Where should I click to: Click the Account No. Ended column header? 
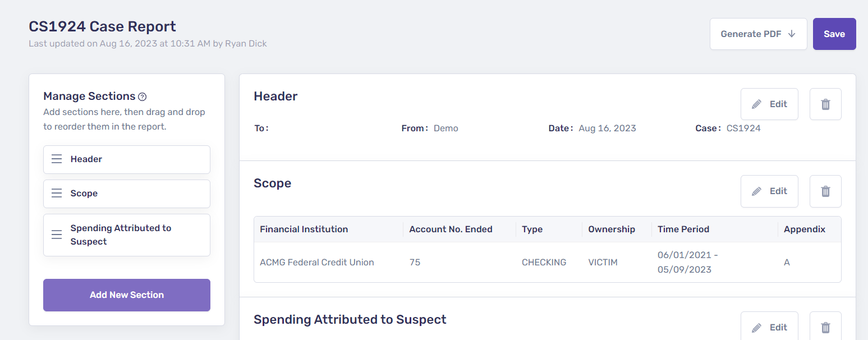tap(451, 229)
